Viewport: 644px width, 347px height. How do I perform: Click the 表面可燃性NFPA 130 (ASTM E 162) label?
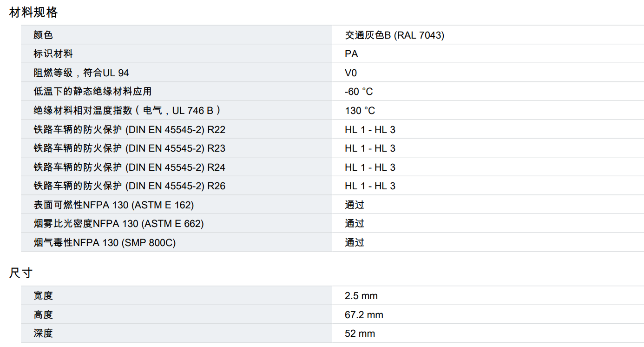pos(113,205)
